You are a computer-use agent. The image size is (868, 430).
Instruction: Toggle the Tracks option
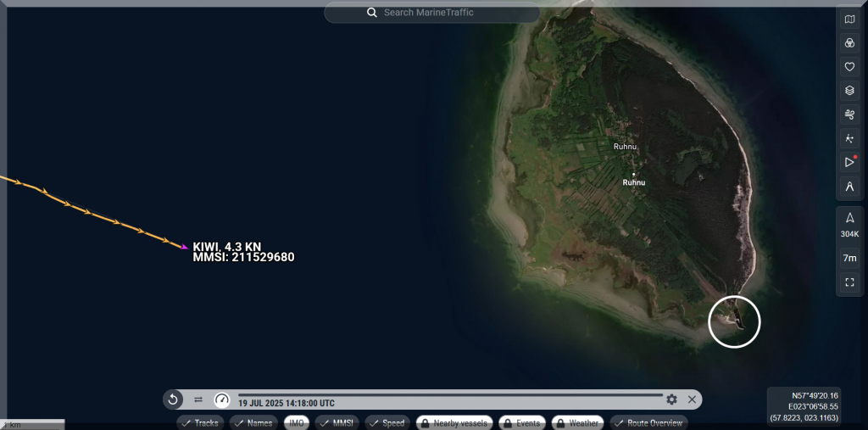200,422
